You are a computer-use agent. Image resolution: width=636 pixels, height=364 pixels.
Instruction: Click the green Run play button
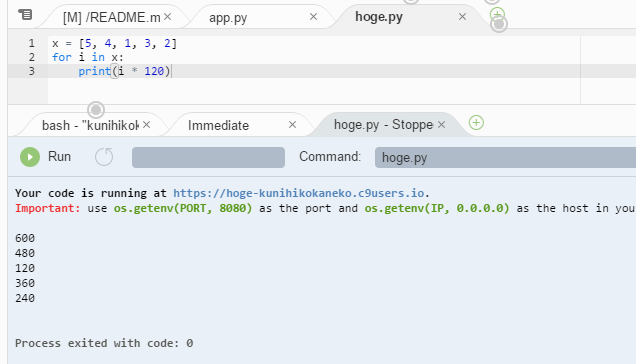[x=30, y=157]
